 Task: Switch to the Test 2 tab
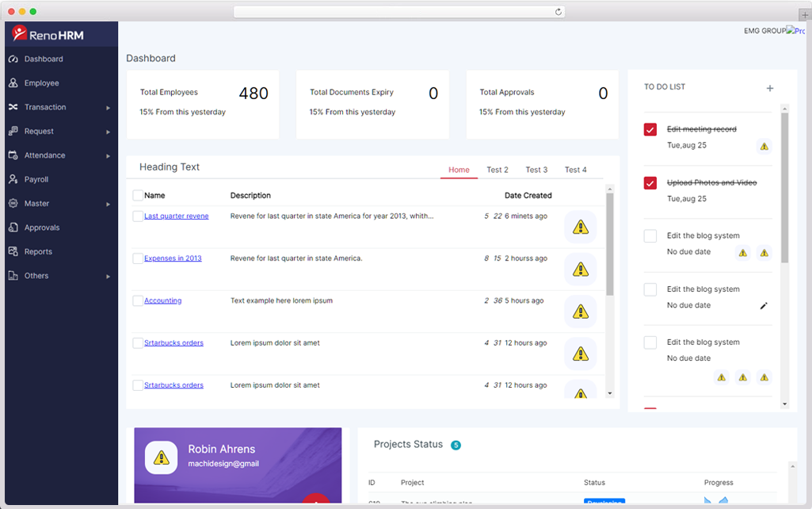pyautogui.click(x=497, y=170)
